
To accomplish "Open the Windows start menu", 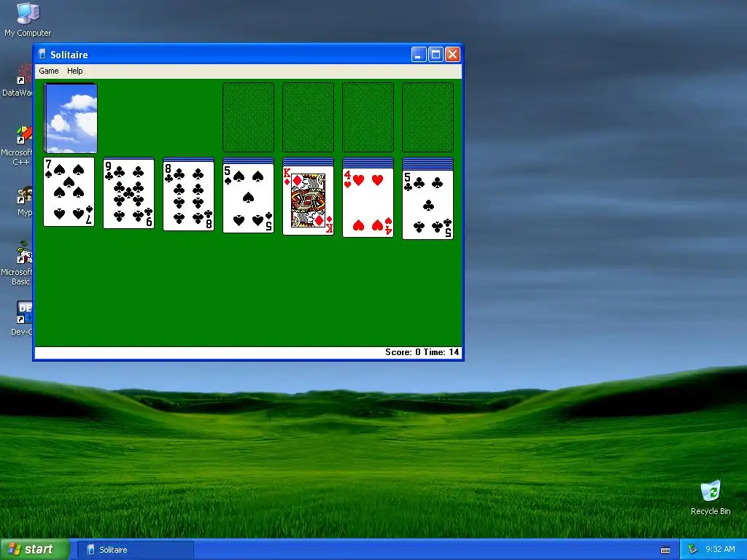I will pyautogui.click(x=35, y=550).
